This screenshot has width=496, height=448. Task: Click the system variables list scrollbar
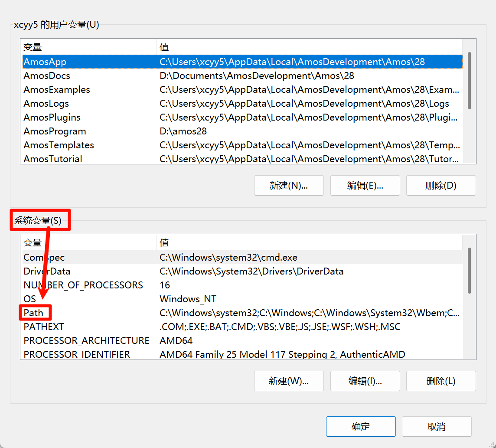[469, 271]
